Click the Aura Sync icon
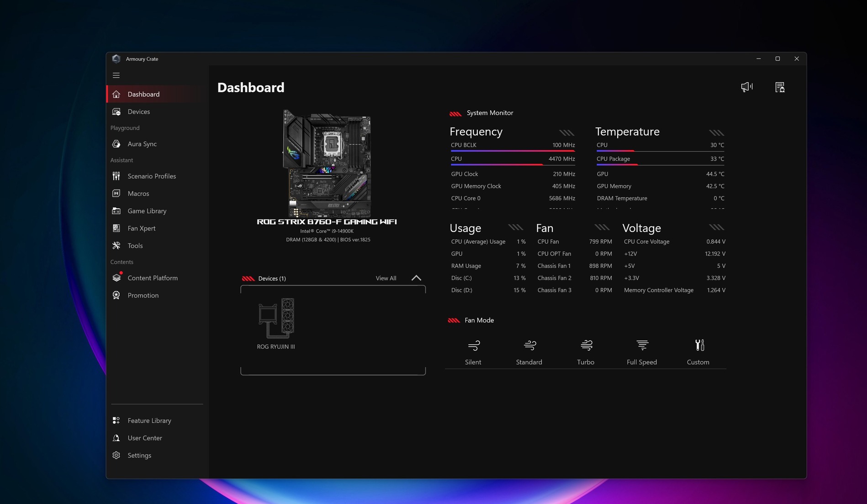Screen dimensions: 867x504 116,144
